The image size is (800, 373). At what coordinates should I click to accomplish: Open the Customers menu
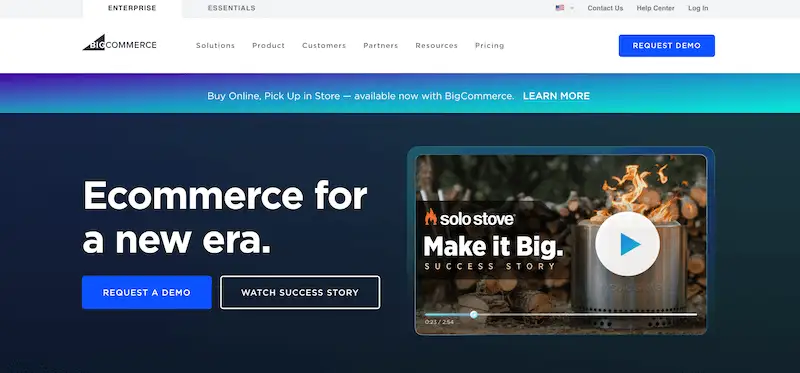[x=324, y=45]
